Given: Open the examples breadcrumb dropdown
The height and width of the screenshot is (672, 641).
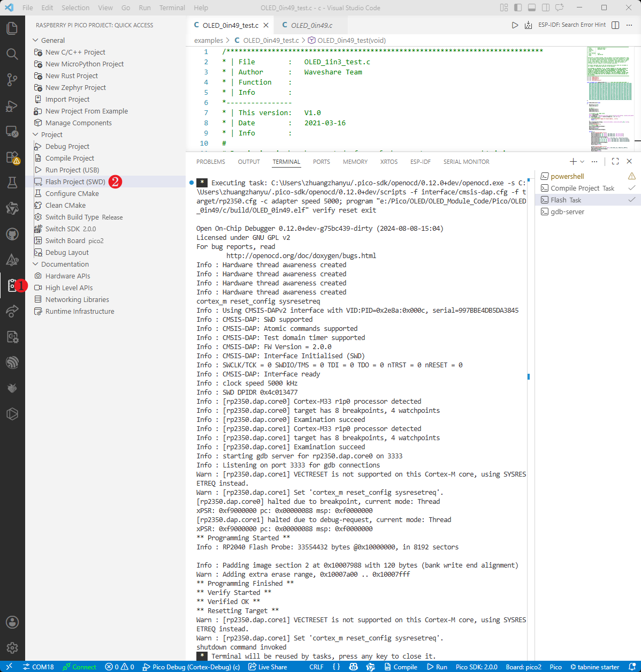Looking at the screenshot, I should (x=208, y=40).
